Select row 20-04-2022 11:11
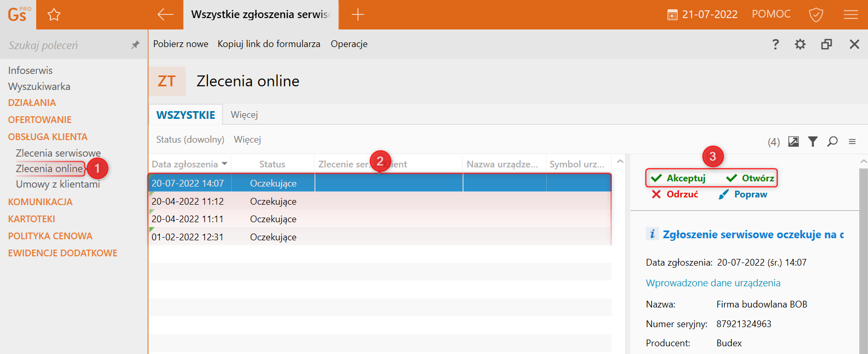The image size is (868, 354). (x=380, y=219)
